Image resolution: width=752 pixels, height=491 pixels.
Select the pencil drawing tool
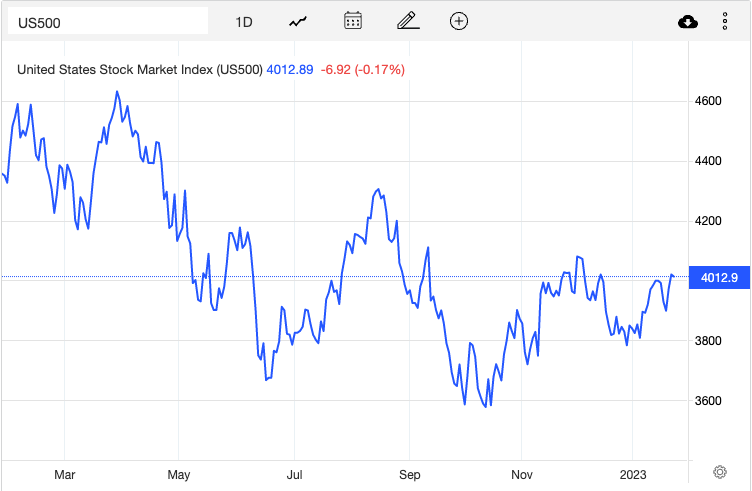(408, 21)
